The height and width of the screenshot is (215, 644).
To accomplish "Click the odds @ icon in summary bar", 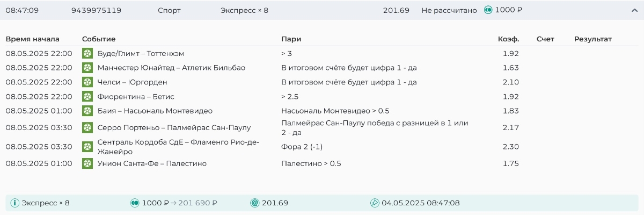I will tap(254, 203).
